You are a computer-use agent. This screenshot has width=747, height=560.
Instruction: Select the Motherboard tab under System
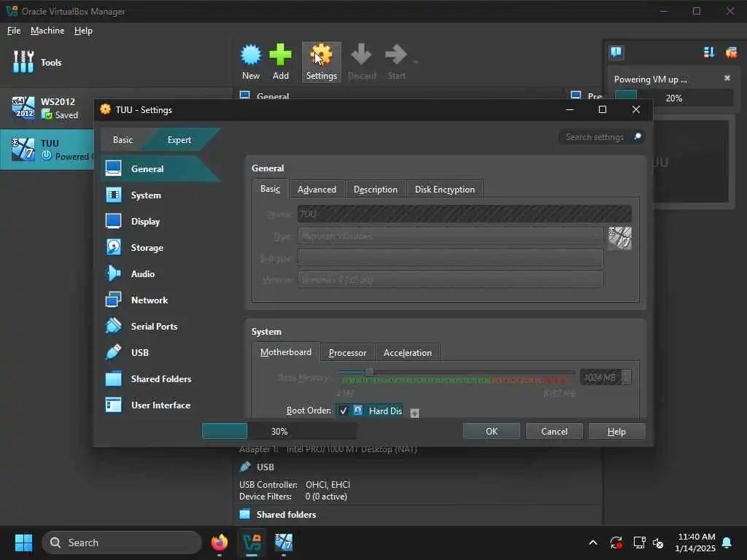tap(286, 352)
